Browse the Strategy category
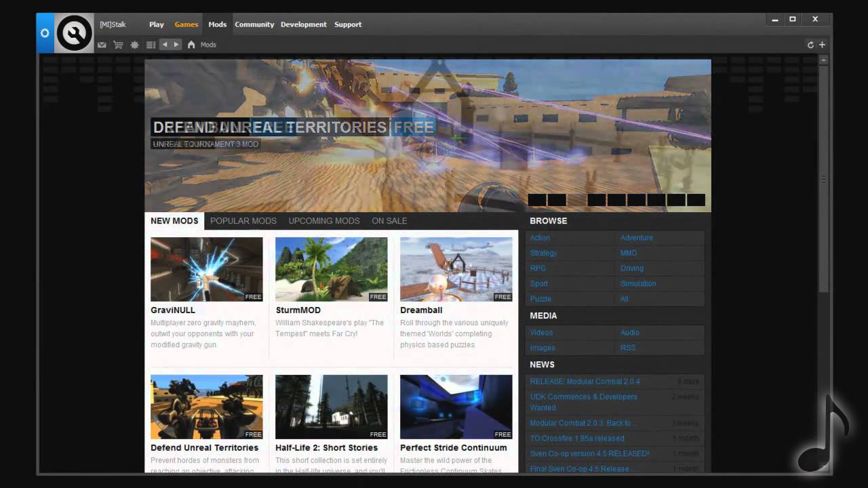 pos(543,253)
